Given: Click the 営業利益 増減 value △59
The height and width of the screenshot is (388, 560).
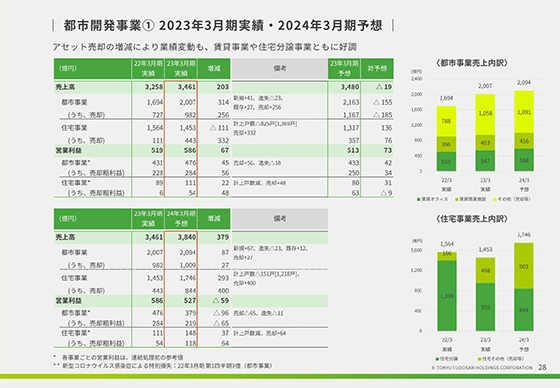Looking at the screenshot, I should (x=221, y=300).
